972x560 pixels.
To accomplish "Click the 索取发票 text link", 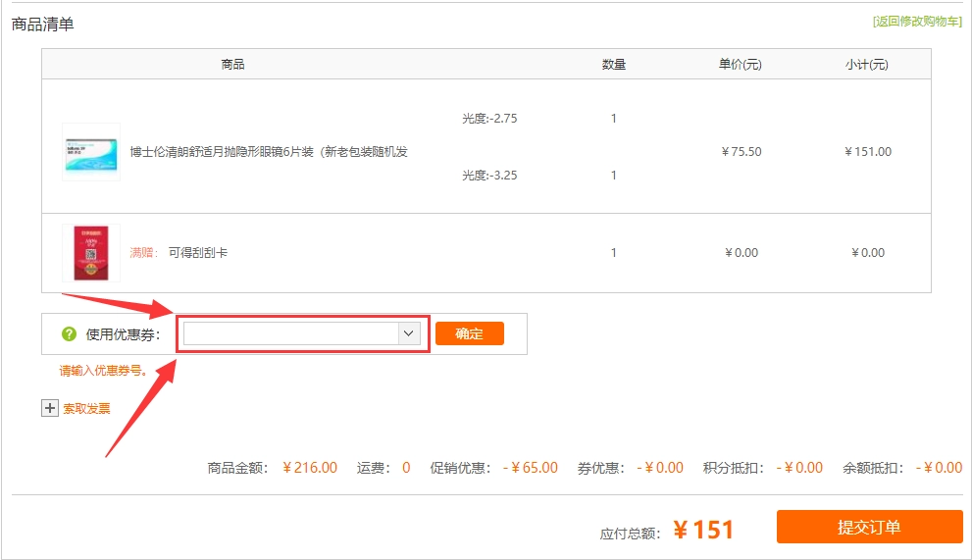I will pyautogui.click(x=86, y=409).
